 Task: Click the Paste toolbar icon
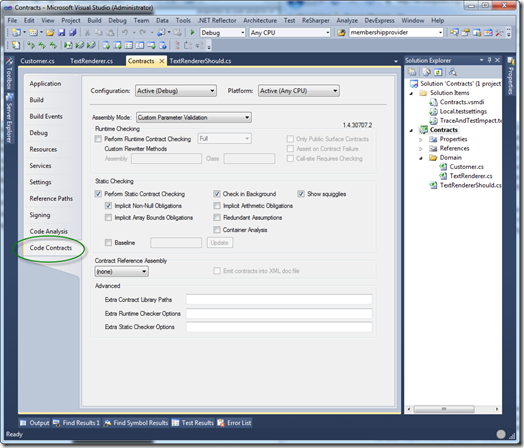pos(110,32)
